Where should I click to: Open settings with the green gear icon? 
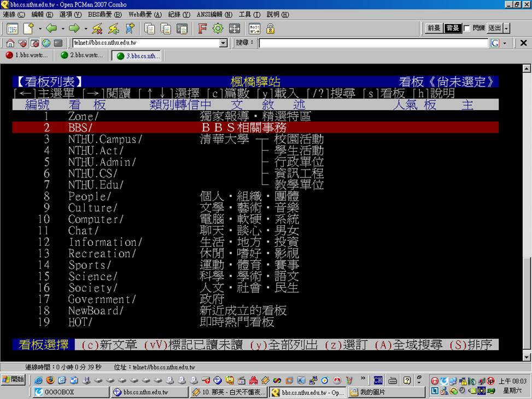point(218,28)
